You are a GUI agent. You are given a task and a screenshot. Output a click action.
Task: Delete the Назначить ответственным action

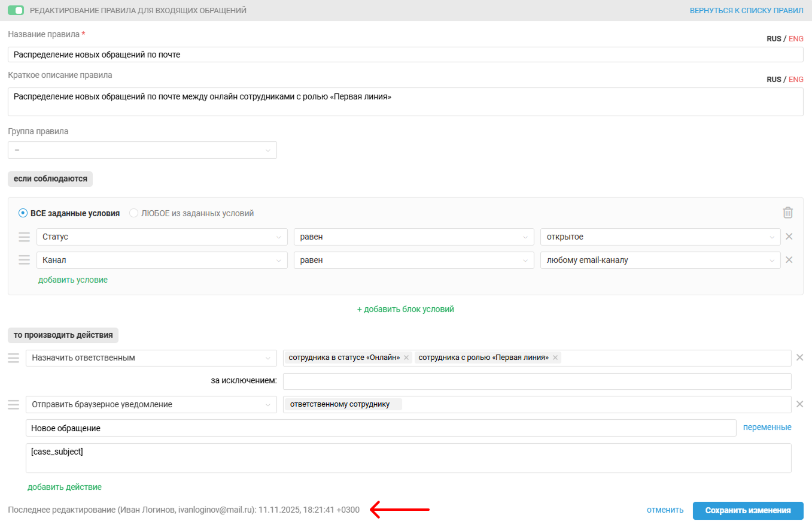pos(799,358)
